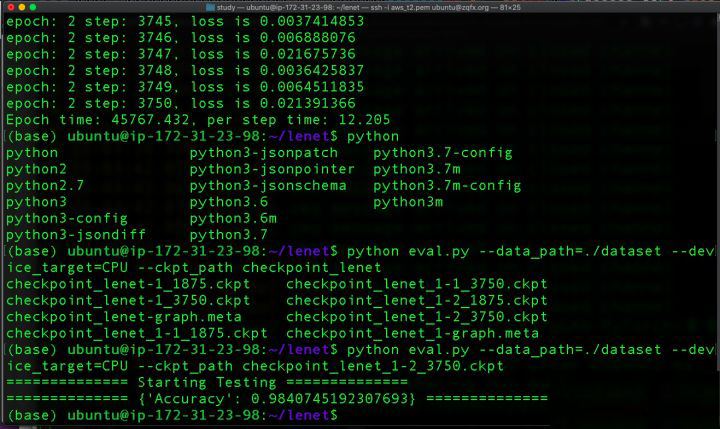Viewport: 720px width, 429px height.
Task: Click the 'python3.6m' completion entry
Action: click(233, 219)
